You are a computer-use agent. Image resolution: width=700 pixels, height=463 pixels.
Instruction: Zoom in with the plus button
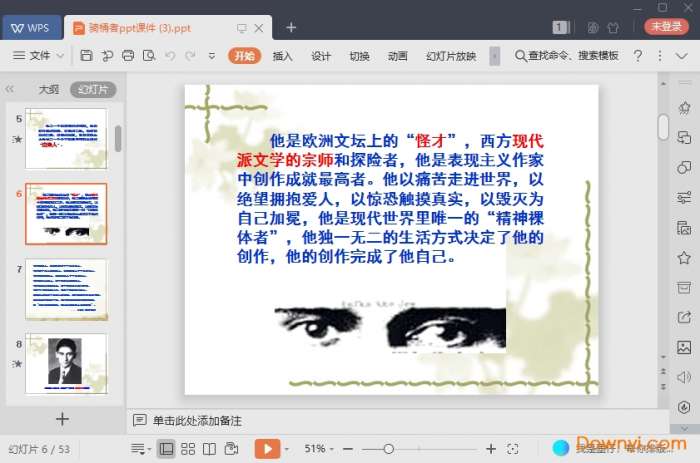point(491,449)
